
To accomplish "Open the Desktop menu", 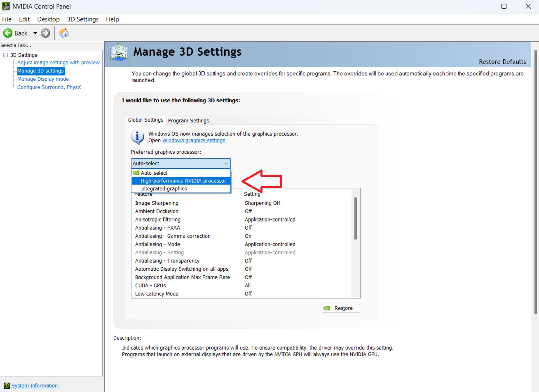I will pos(48,19).
